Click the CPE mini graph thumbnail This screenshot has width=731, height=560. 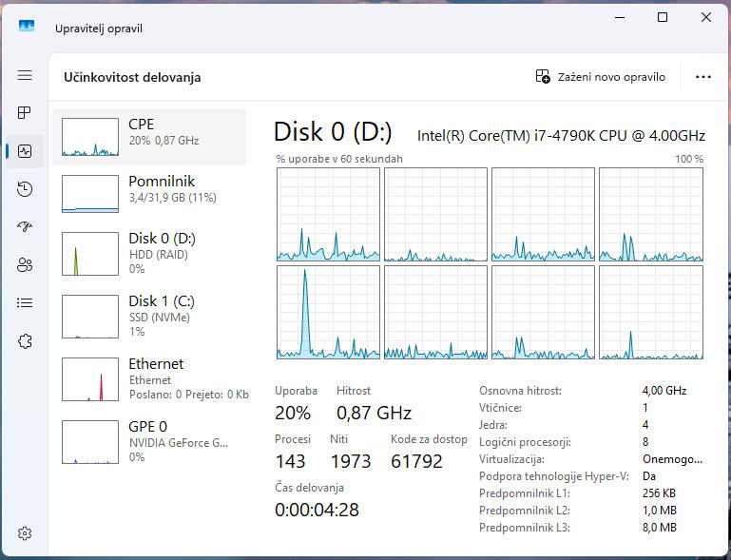(x=90, y=137)
